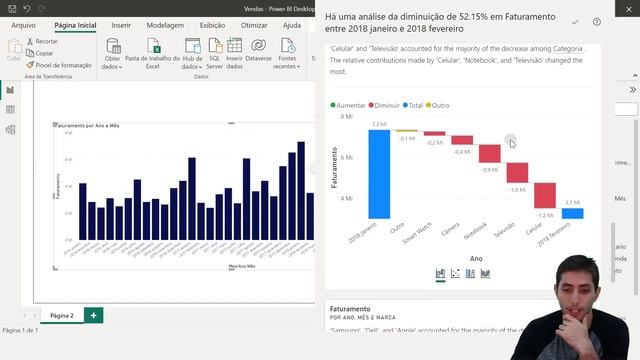
Task: Open the help question mark icon
Action: point(597,22)
